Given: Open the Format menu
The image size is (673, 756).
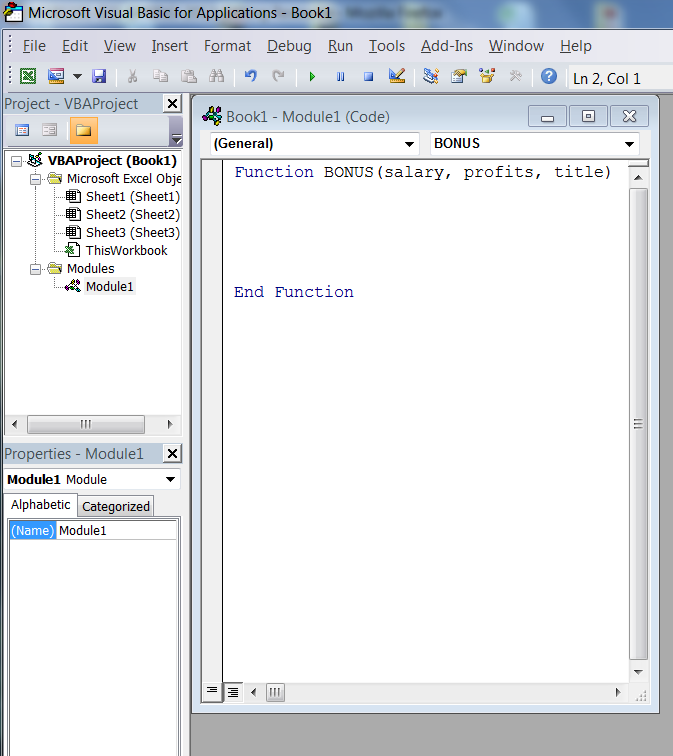Looking at the screenshot, I should pyautogui.click(x=227, y=46).
